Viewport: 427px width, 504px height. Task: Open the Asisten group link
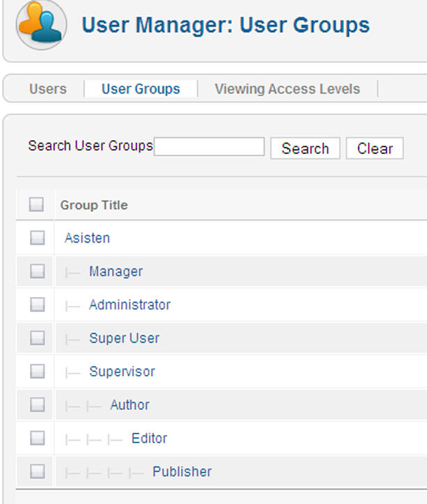[x=87, y=238]
